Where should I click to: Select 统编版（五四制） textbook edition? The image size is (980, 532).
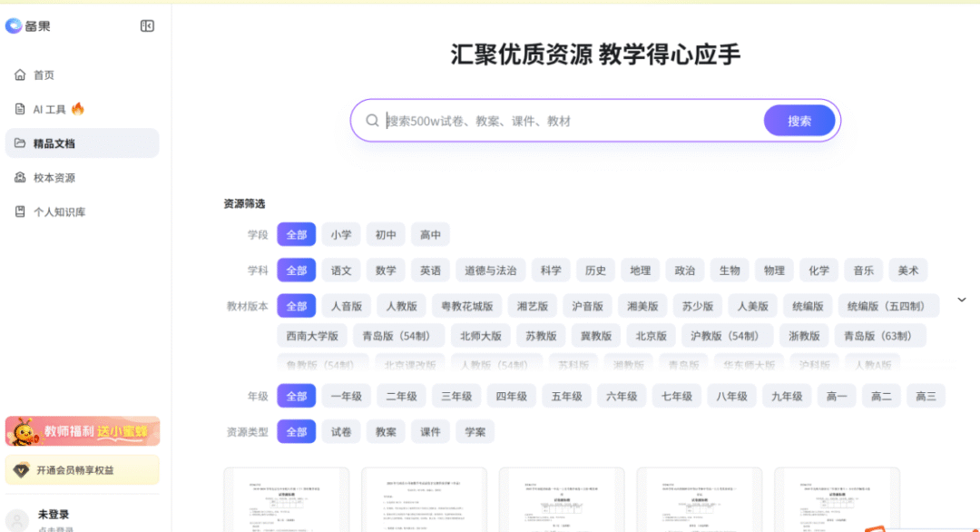[x=888, y=306]
